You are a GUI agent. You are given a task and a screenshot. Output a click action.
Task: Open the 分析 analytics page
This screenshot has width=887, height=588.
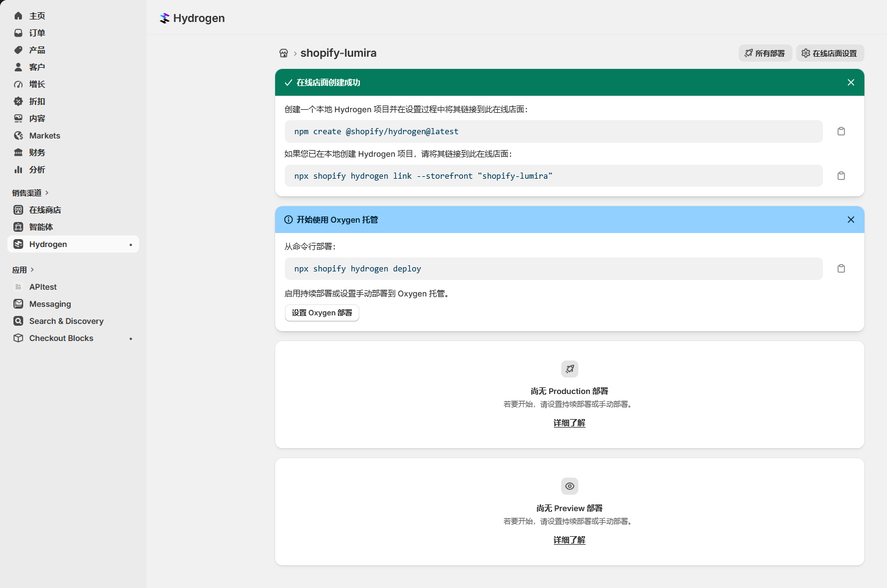tap(73, 170)
